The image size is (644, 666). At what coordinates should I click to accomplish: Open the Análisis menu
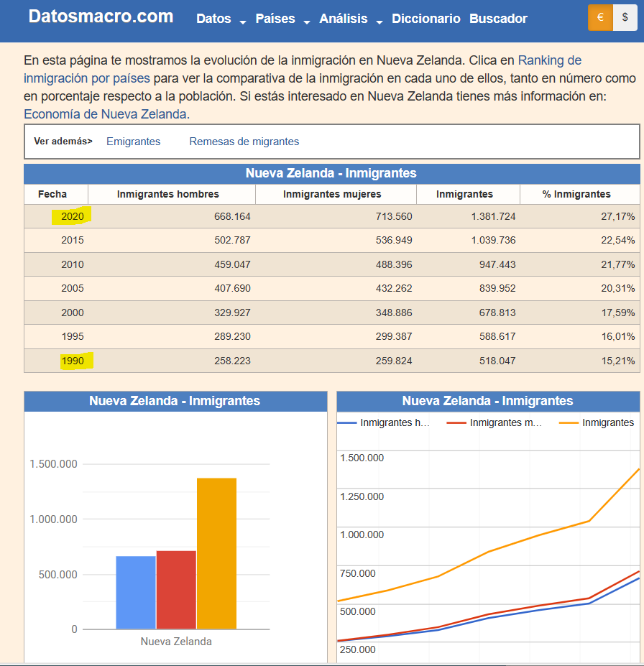[x=344, y=19]
